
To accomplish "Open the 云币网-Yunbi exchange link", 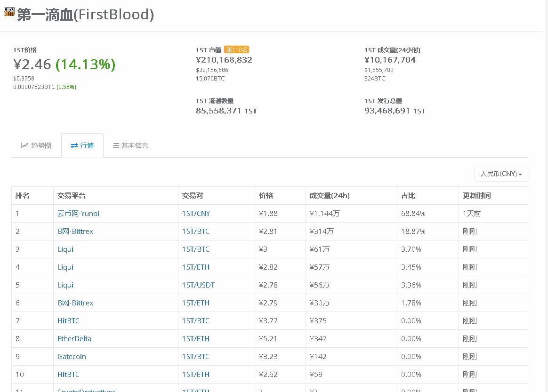I will (78, 213).
